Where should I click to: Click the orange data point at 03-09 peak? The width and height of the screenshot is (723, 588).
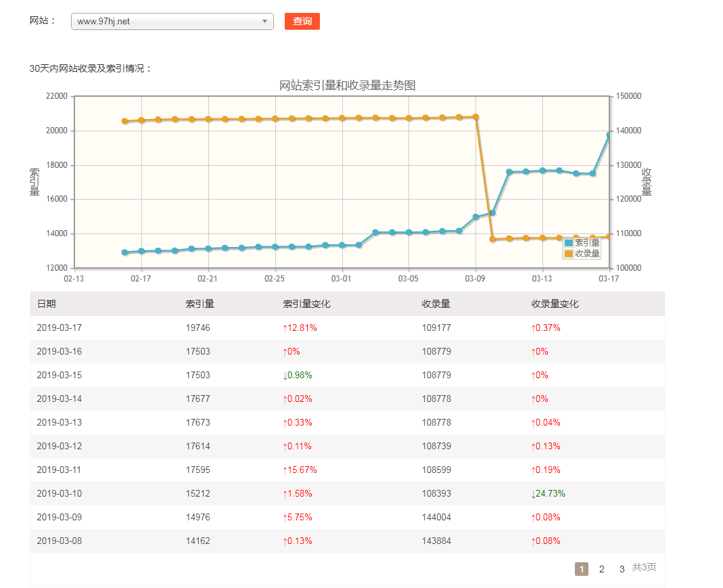tap(476, 117)
